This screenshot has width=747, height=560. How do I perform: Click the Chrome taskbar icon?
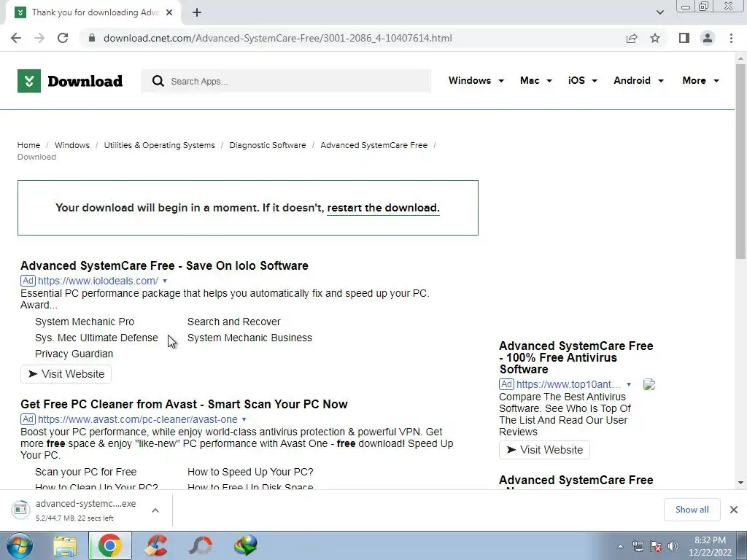coord(110,545)
